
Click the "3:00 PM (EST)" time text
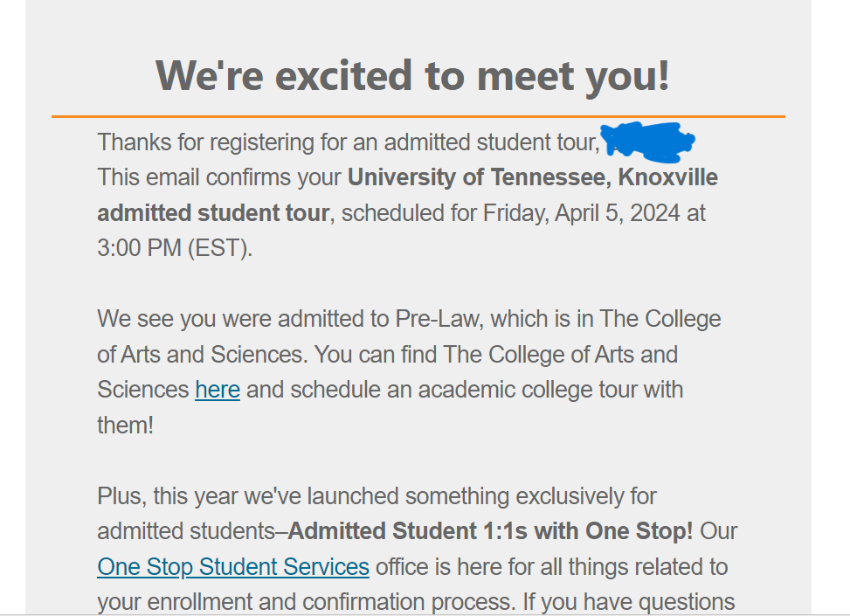coord(175,248)
